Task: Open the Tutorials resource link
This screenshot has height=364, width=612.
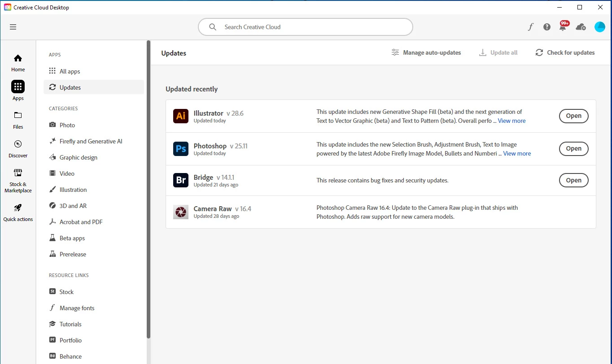Action: (x=94, y=324)
